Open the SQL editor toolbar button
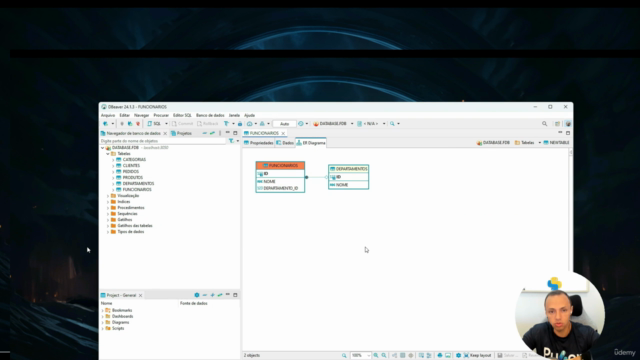640x360 pixels. [x=154, y=124]
